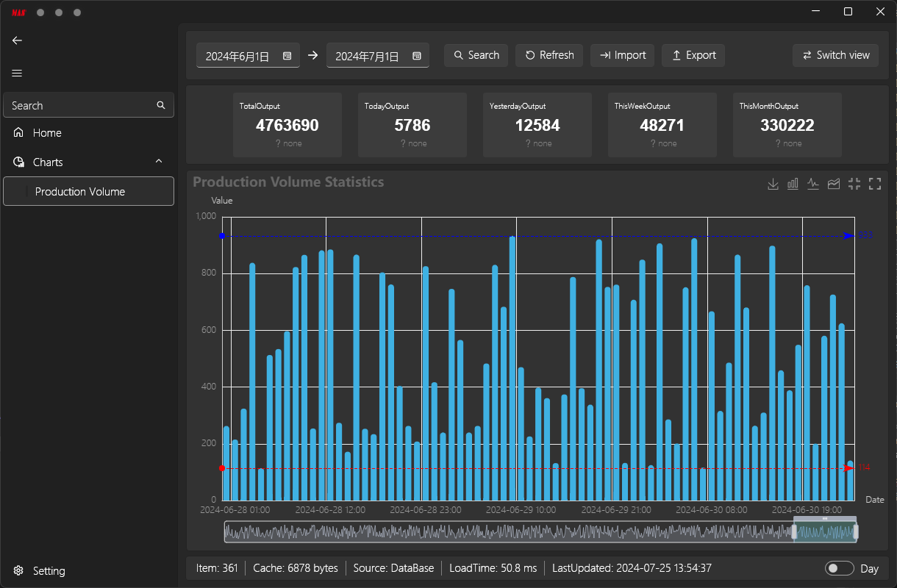Screen dimensions: 897x588
Task: Click axis label 2024-06-28 12:00
Action: [331, 509]
